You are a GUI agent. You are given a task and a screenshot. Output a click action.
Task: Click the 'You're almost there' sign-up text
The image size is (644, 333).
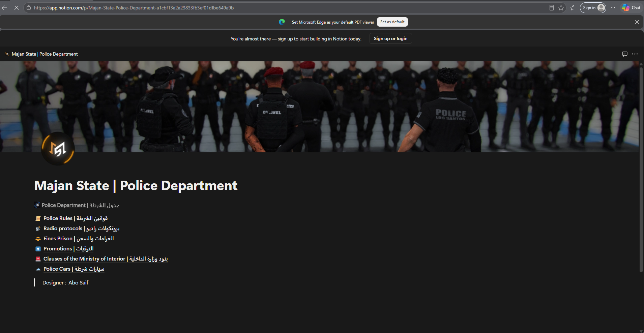point(296,39)
